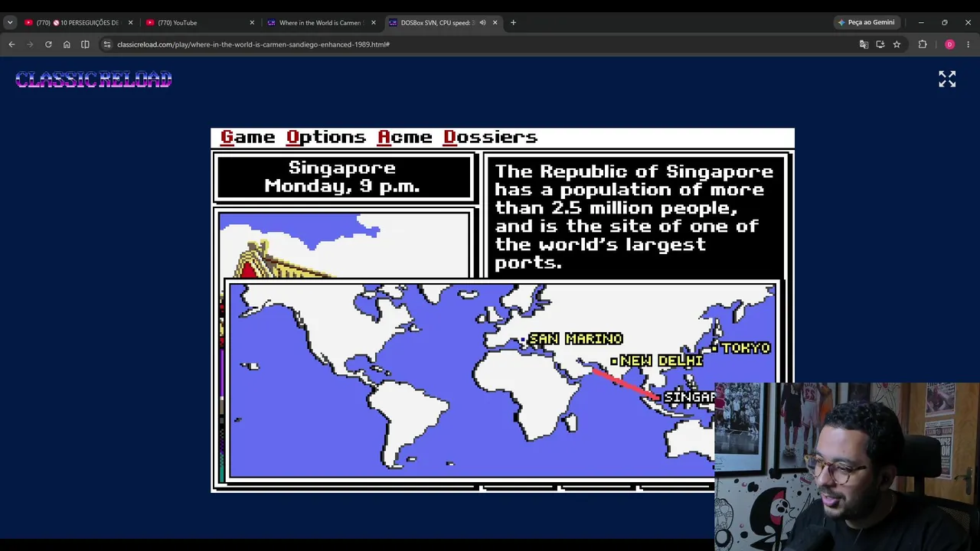Focus the address bar URL
Image resolution: width=980 pixels, height=551 pixels.
[253, 44]
